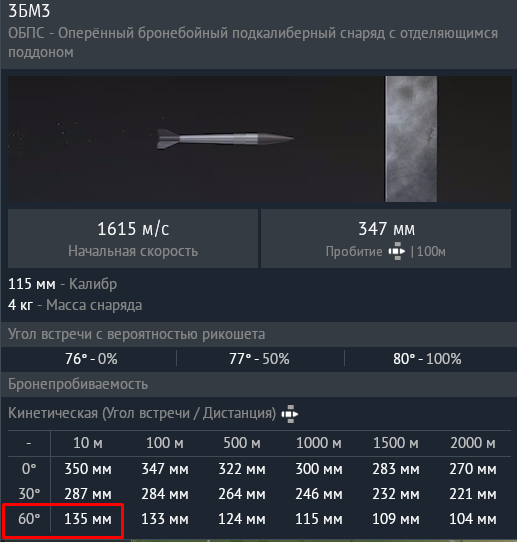
Task: Select the 10 м column header
Action: point(88,443)
